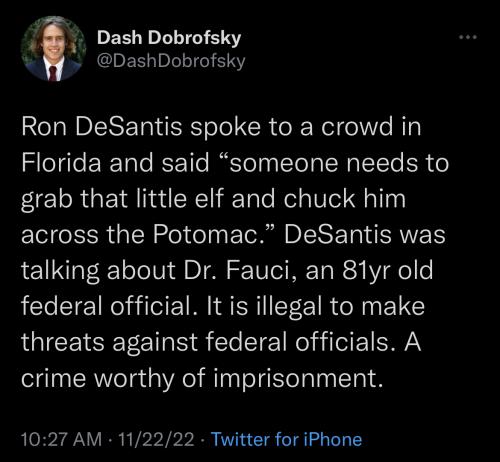
Task: Click the words "chuck him" in the quote
Action: (345, 198)
